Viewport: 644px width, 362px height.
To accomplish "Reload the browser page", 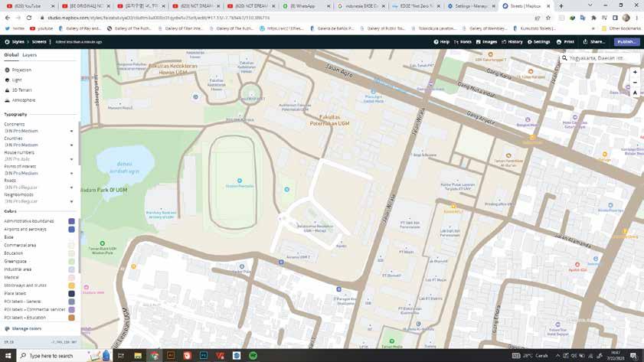I will click(x=29, y=18).
